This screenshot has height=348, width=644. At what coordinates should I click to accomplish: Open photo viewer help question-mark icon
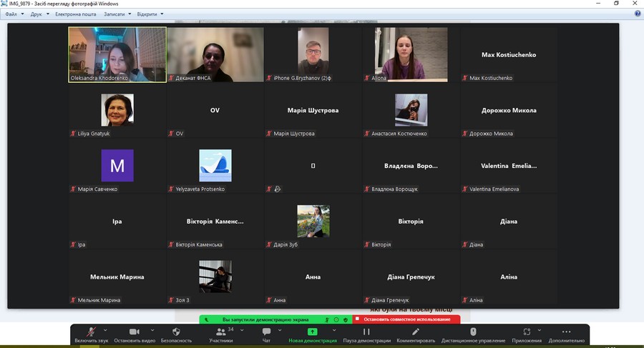click(638, 14)
